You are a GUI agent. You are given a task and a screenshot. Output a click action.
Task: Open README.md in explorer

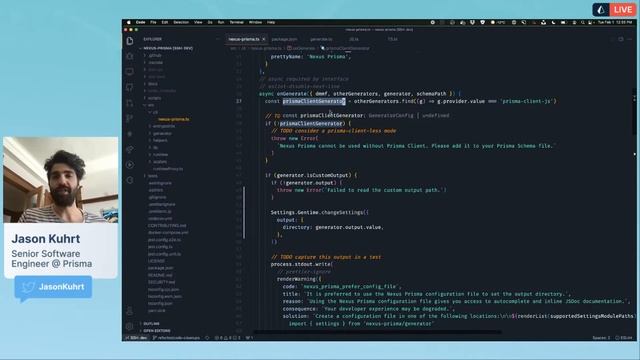pyautogui.click(x=160, y=275)
